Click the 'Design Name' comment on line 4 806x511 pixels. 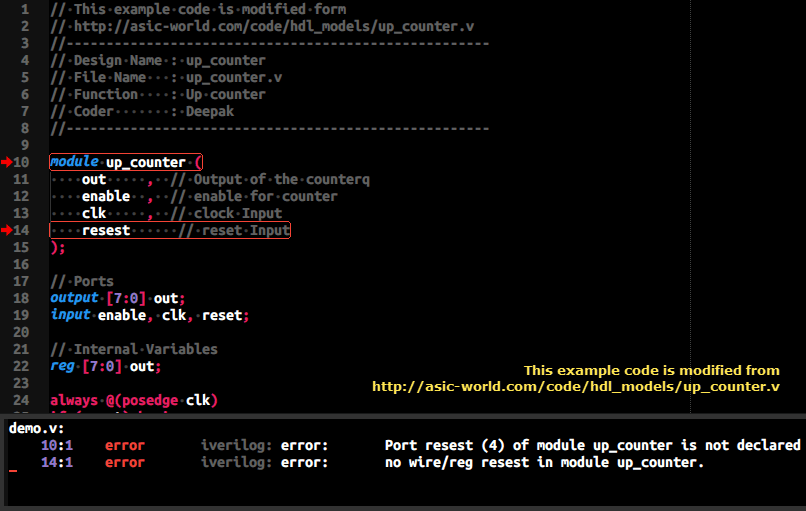click(158, 60)
